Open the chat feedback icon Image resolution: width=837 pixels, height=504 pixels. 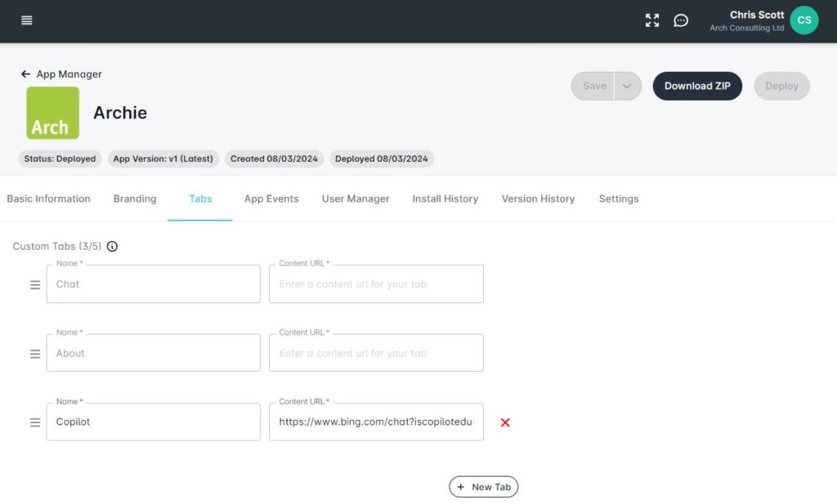(x=681, y=20)
